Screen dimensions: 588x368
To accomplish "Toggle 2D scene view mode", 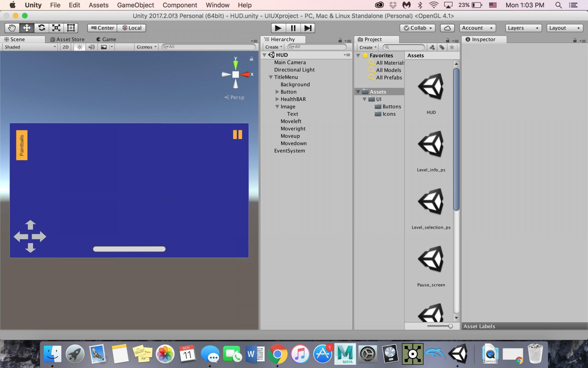I will (66, 47).
